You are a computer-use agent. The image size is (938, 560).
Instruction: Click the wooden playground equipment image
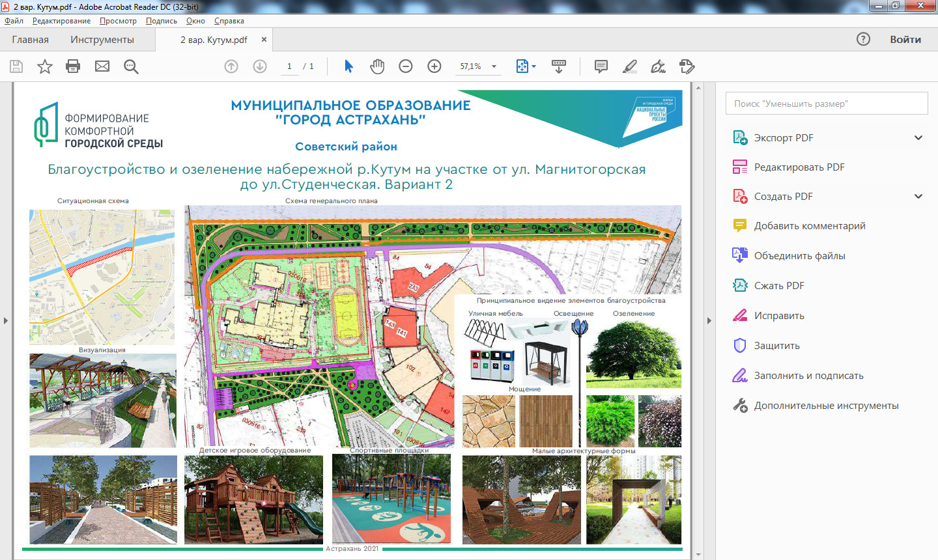253,499
